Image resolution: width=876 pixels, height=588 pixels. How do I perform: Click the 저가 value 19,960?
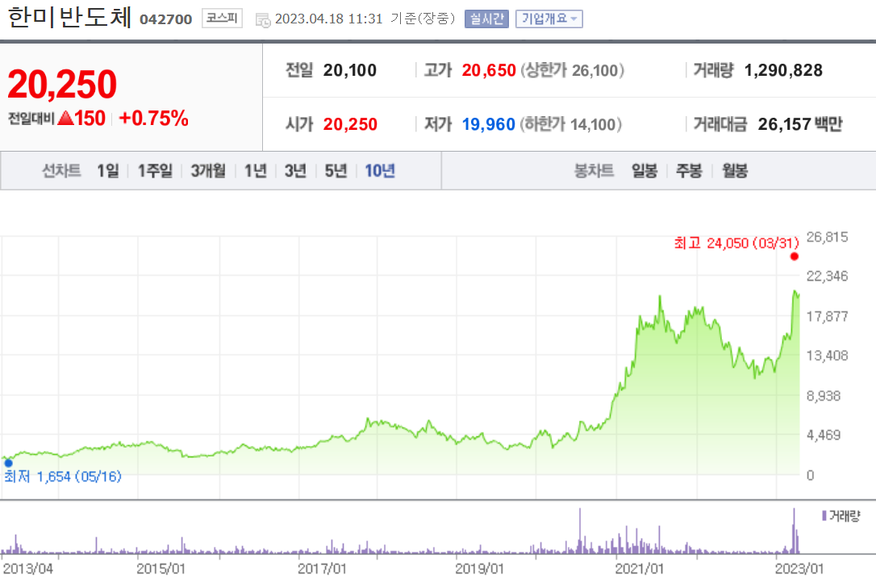pos(489,124)
